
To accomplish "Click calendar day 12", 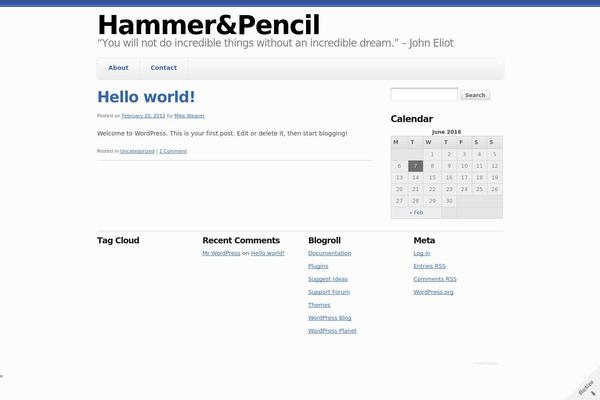I will click(494, 166).
